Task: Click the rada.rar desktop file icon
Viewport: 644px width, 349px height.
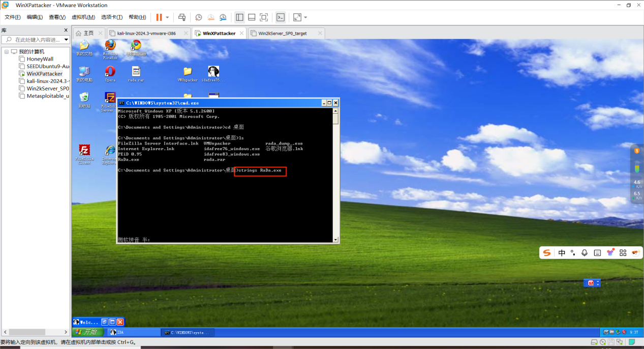Action: [x=136, y=74]
